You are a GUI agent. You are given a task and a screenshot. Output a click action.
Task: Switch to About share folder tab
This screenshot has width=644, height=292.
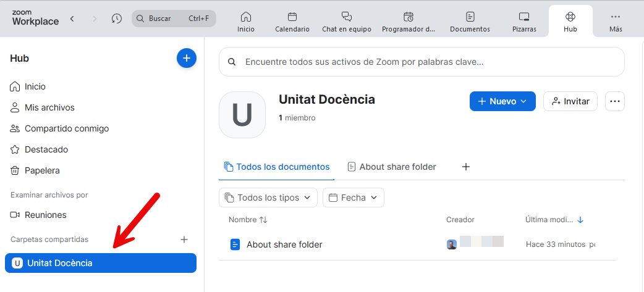[392, 167]
